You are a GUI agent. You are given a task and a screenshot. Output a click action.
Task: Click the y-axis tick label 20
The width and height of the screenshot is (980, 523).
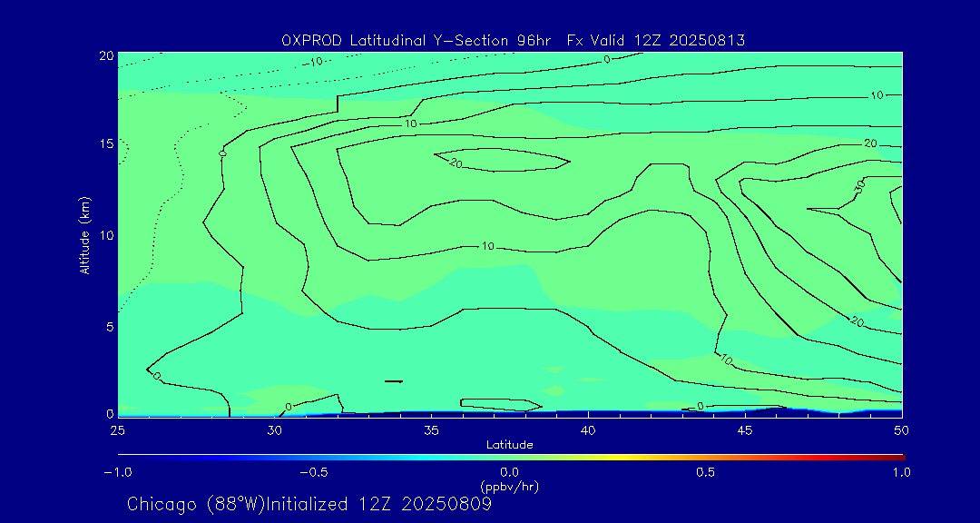[105, 55]
